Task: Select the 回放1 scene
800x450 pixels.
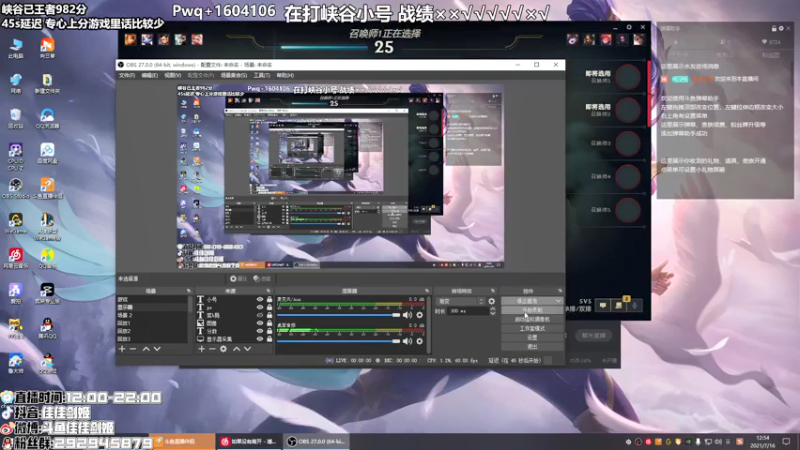Action: click(152, 323)
